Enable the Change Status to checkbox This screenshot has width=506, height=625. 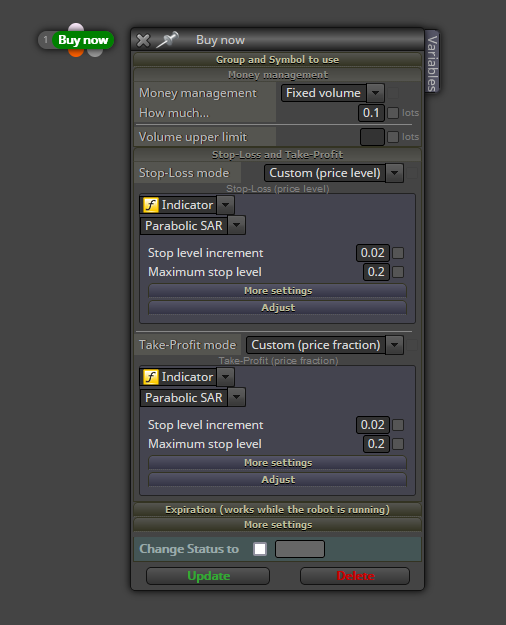click(260, 549)
